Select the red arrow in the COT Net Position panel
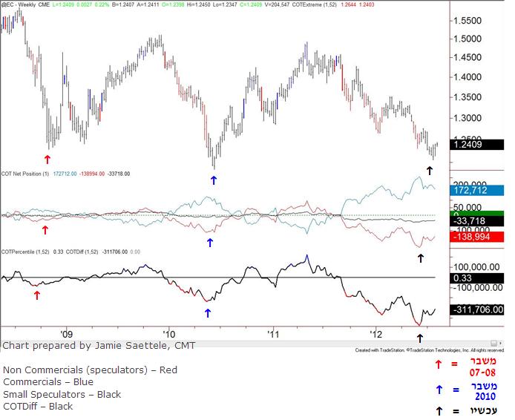The height and width of the screenshot is (420, 515). (45, 230)
